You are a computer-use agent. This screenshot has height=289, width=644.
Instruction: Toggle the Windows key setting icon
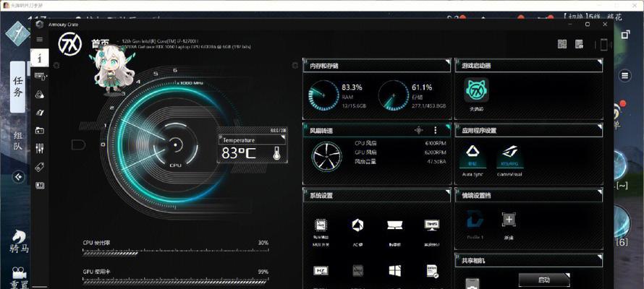[x=394, y=271]
